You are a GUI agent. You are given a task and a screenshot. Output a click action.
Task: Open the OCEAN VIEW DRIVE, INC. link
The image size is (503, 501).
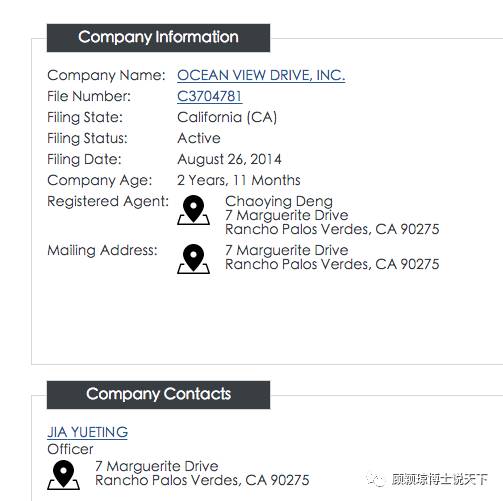[261, 75]
